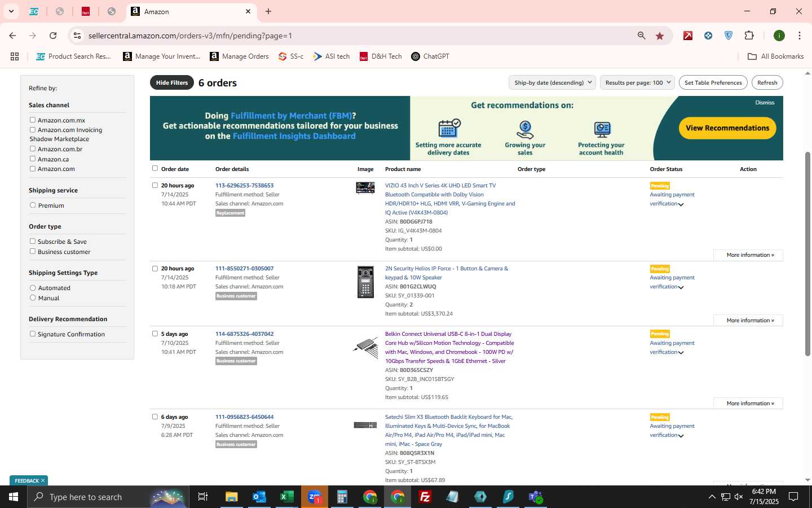This screenshot has width=812, height=508.
Task: Open the browser zoom magnifier icon
Action: tap(642, 36)
